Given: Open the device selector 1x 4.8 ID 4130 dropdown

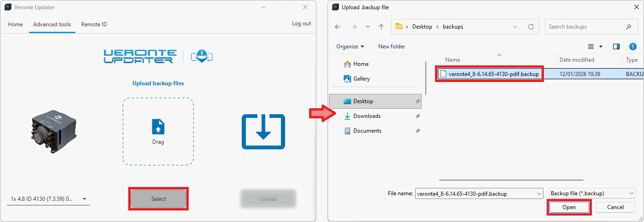Looking at the screenshot, I should (49, 199).
